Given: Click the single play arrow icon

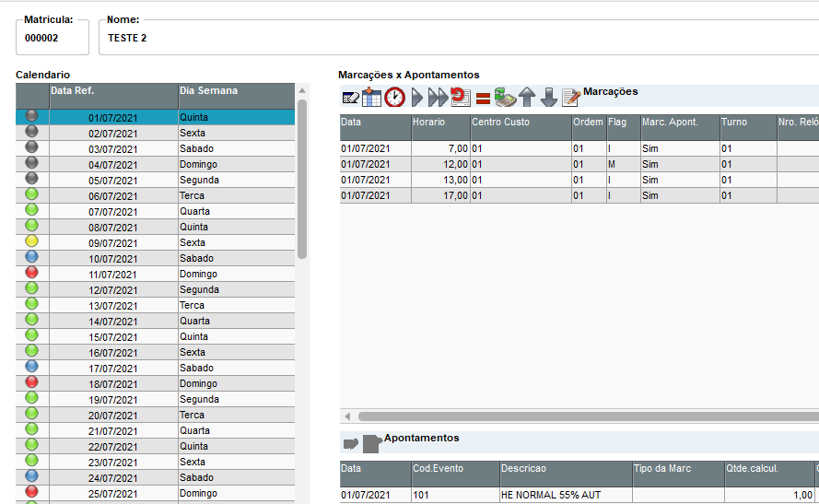Looking at the screenshot, I should point(416,97).
